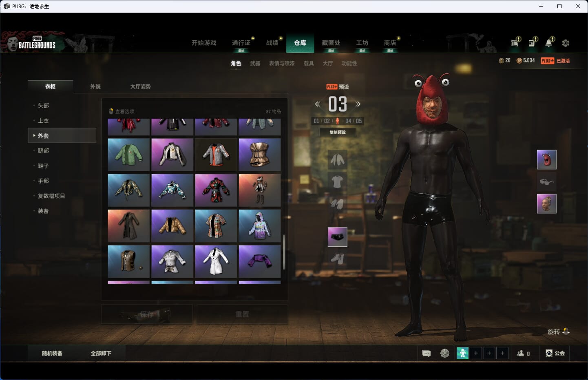The height and width of the screenshot is (380, 588).
Task: Click the character face slot
Action: pos(546,203)
